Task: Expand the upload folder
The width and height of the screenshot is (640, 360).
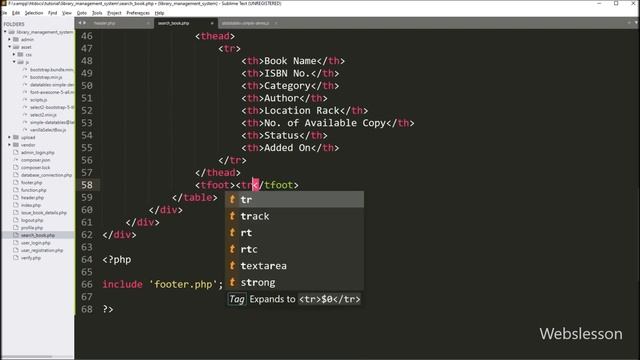Action: [x=10, y=137]
